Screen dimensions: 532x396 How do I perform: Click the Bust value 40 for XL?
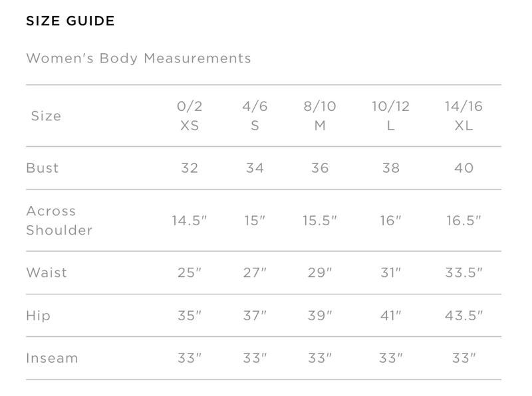(464, 168)
